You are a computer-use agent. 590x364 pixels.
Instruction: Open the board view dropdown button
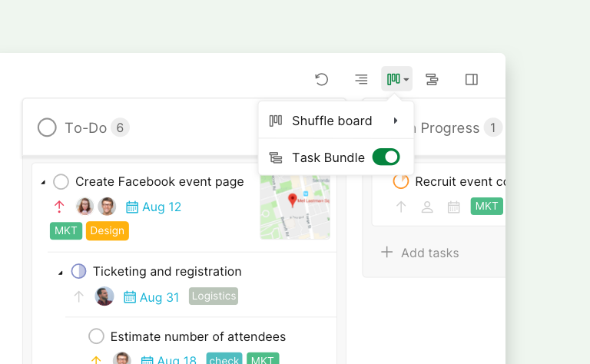(397, 79)
